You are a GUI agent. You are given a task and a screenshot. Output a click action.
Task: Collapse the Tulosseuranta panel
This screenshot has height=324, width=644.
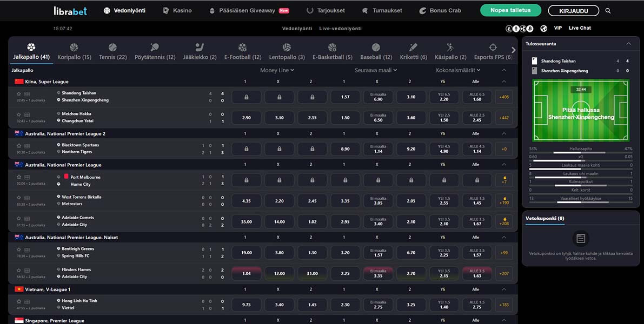628,44
